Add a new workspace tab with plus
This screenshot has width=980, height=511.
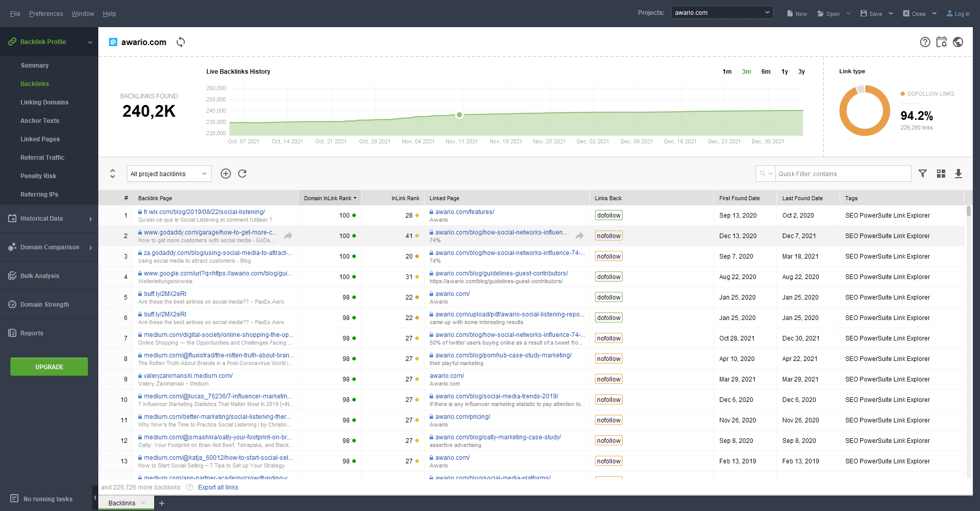click(162, 503)
